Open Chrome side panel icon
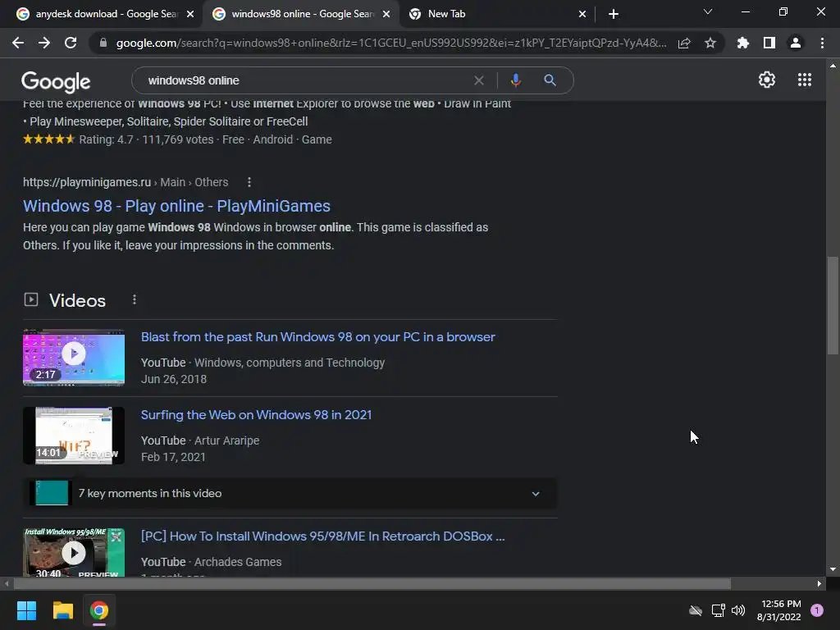Viewport: 840px width, 630px height. (769, 43)
